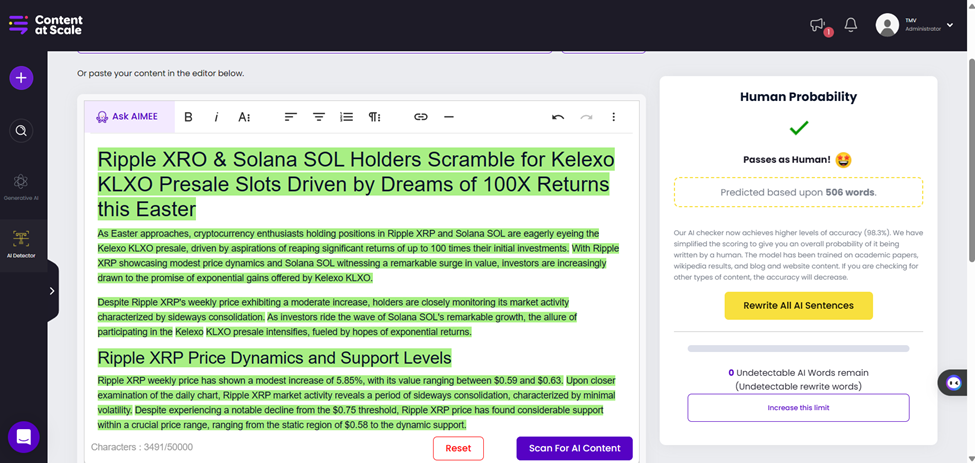
Task: Toggle bold formatting
Action: coord(188,117)
